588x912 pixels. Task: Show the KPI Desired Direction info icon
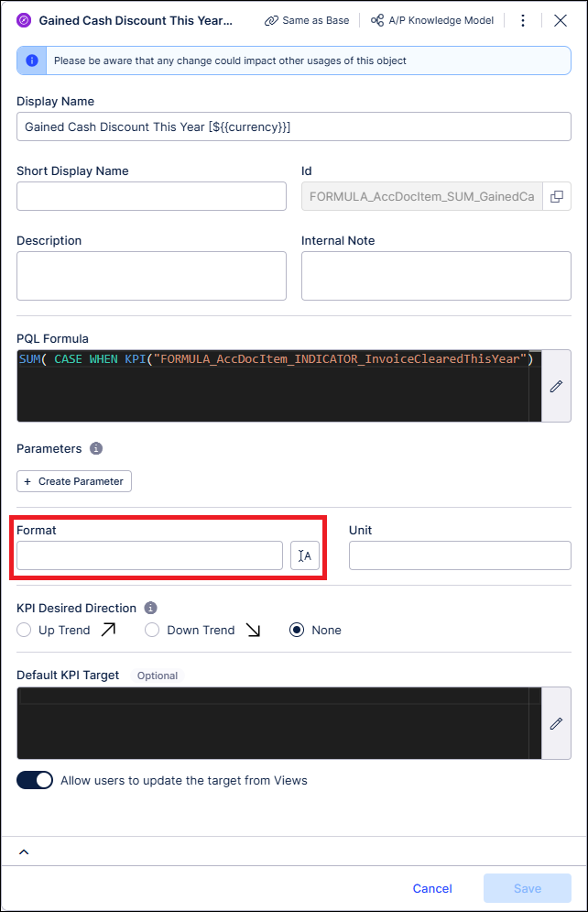click(150, 608)
